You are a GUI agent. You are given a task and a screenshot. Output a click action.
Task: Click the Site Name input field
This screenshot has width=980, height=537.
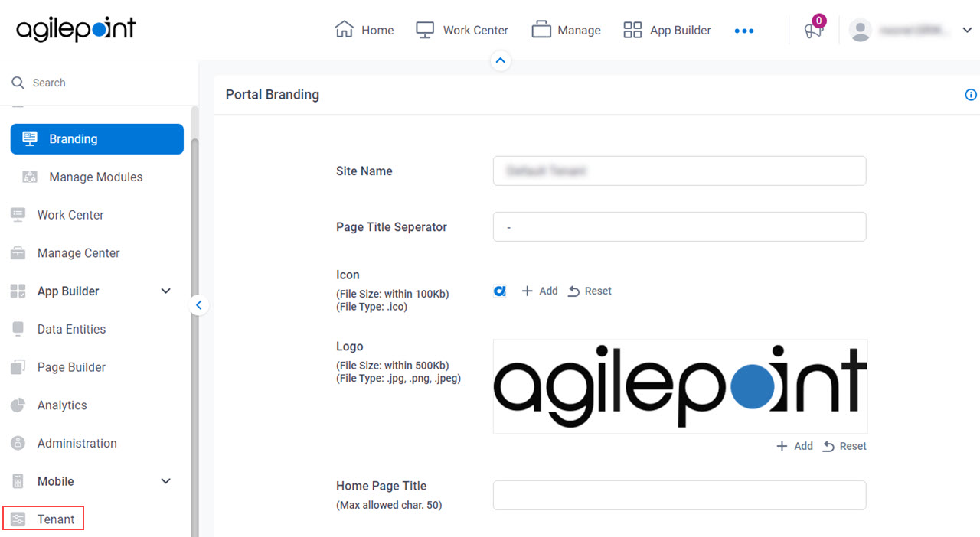tap(680, 171)
